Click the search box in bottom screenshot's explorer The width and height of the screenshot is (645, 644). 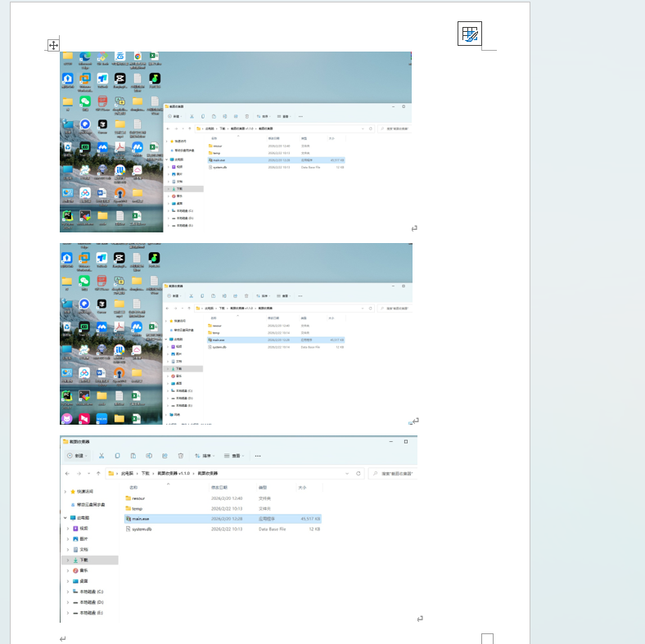pos(393,473)
